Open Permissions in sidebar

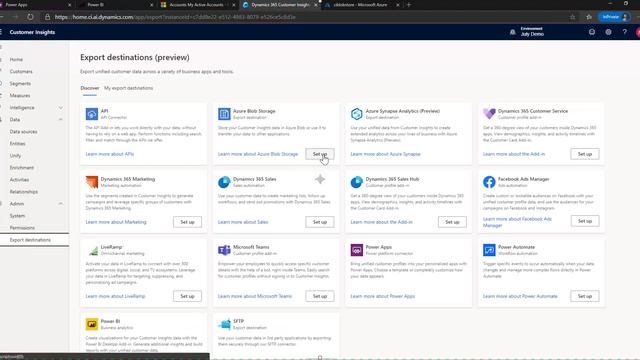click(x=22, y=228)
